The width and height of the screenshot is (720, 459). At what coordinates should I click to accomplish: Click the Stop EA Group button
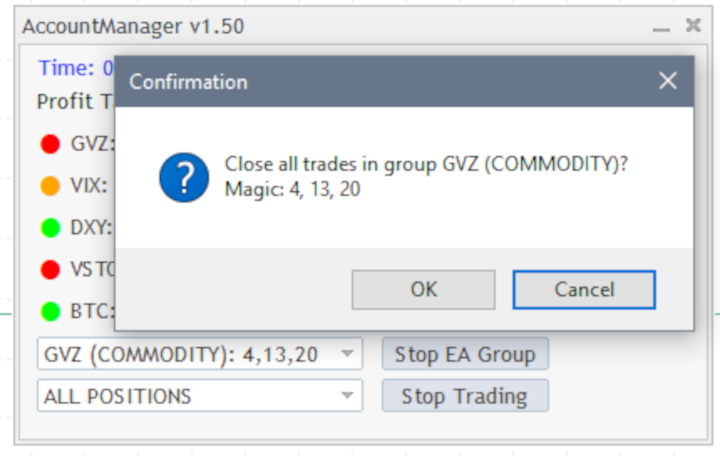[465, 353]
